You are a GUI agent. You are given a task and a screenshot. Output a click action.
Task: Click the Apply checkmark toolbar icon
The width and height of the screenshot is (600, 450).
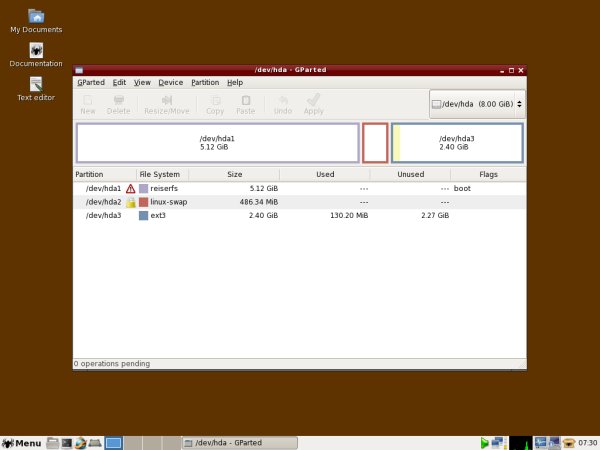click(313, 104)
